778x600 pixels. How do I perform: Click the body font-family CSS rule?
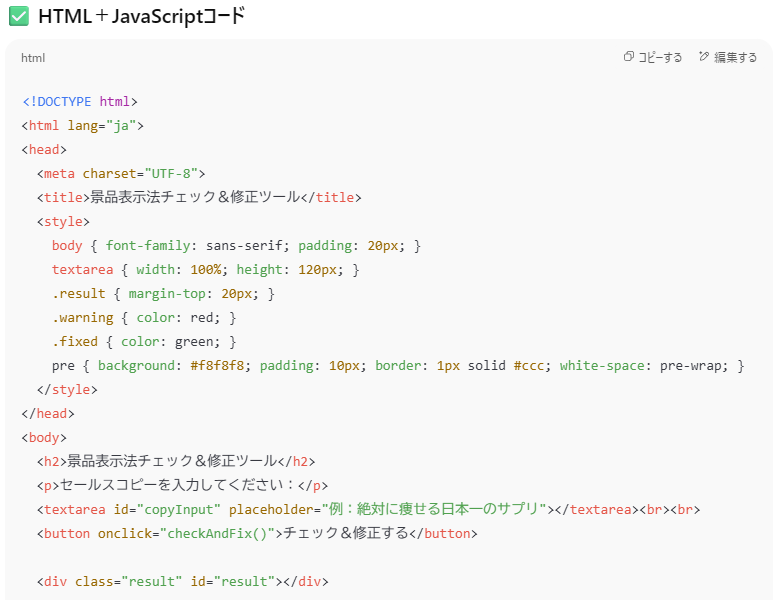tap(236, 246)
